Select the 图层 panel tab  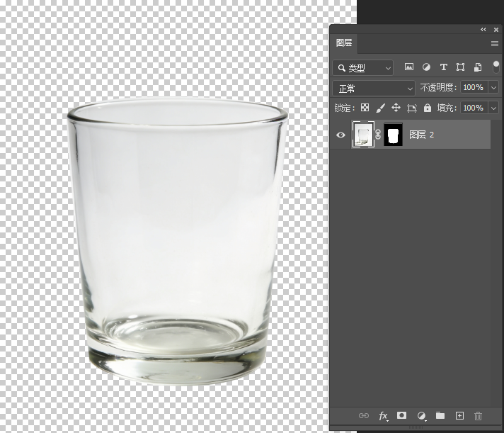[x=344, y=43]
